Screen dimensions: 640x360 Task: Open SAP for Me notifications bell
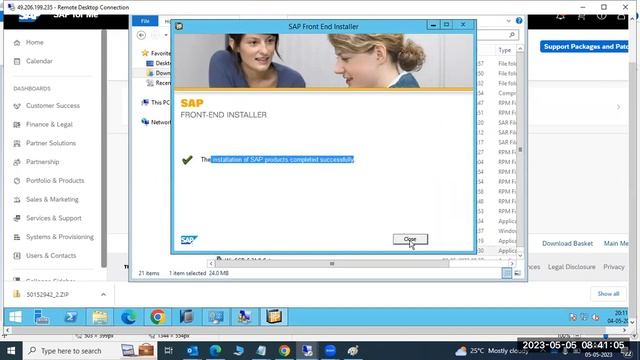coord(560,17)
